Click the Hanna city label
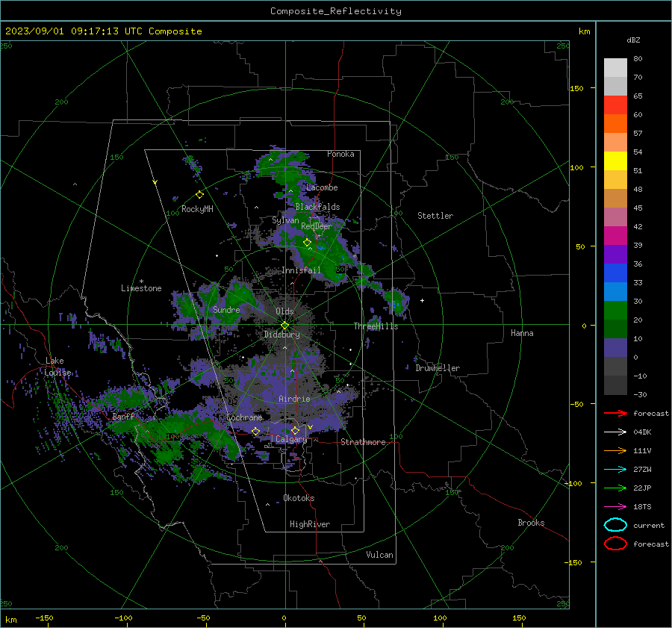This screenshot has width=672, height=628. 522,333
